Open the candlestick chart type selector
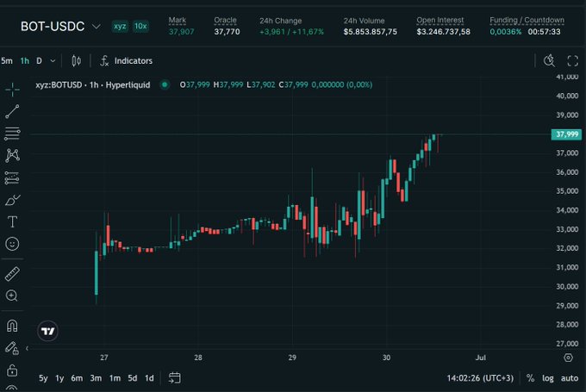The height and width of the screenshot is (392, 586). pyautogui.click(x=76, y=60)
